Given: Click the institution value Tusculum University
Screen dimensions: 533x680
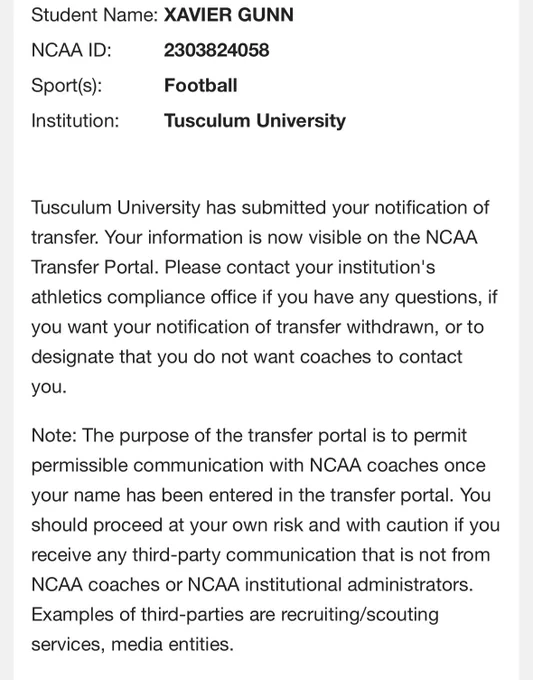Looking at the screenshot, I should (x=255, y=121).
